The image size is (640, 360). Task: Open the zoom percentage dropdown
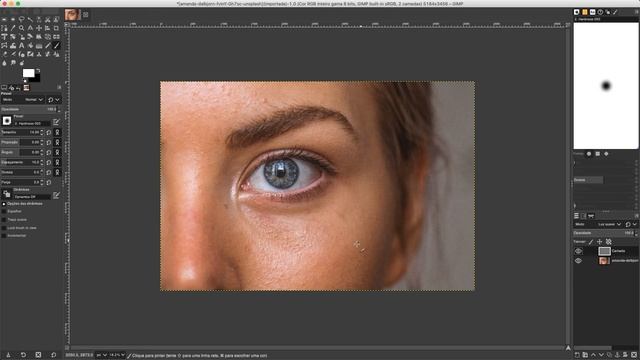117,355
